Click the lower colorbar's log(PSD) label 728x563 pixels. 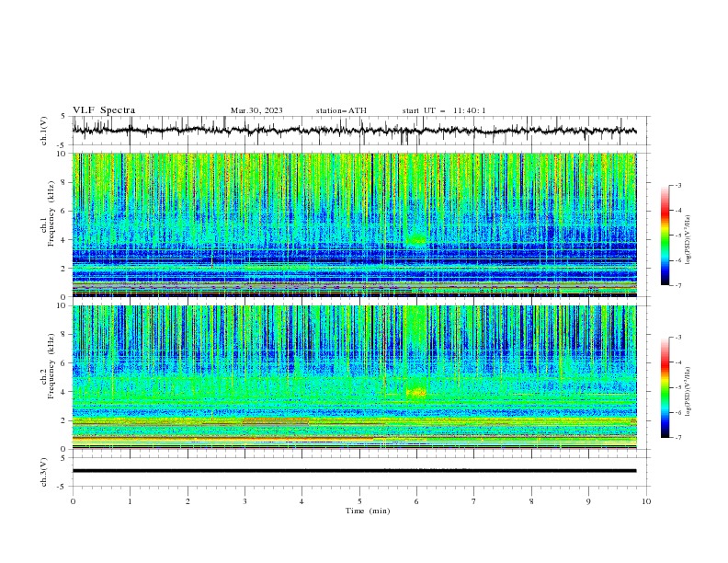point(688,391)
